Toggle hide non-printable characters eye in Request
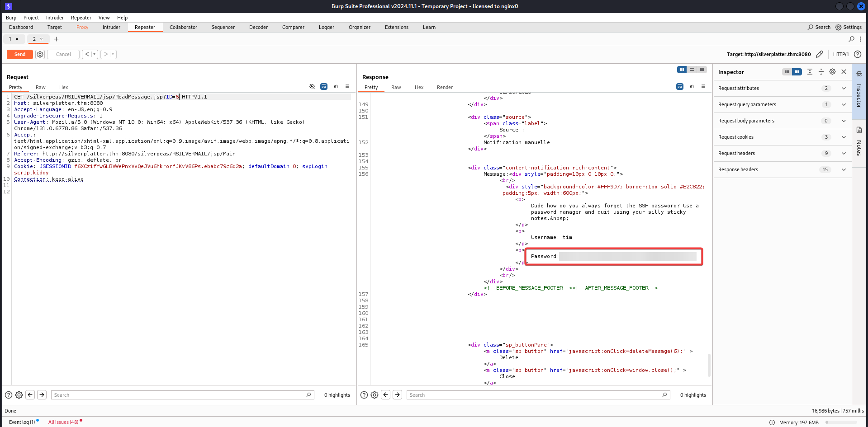The height and width of the screenshot is (427, 868). [x=312, y=86]
